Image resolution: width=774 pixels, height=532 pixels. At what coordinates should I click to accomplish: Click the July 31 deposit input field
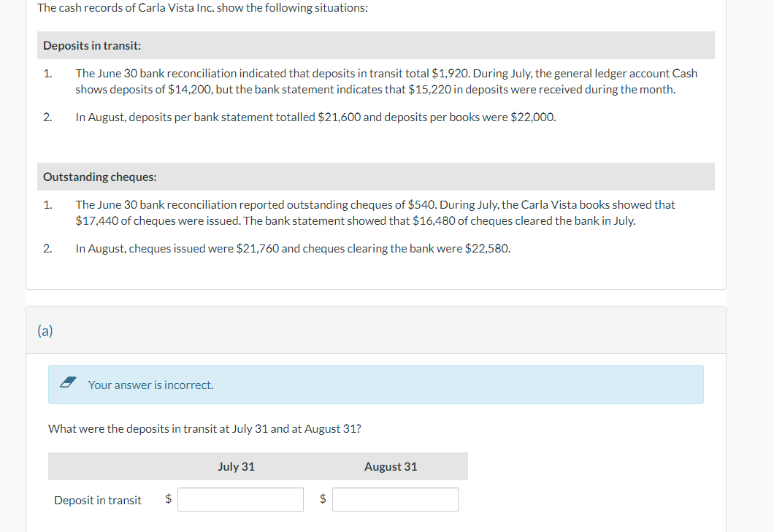pos(240,499)
